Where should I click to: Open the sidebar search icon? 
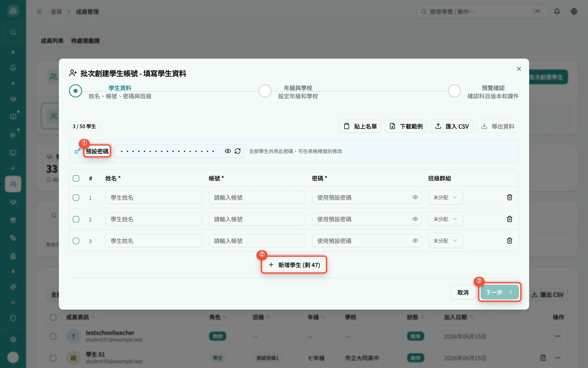(x=13, y=32)
